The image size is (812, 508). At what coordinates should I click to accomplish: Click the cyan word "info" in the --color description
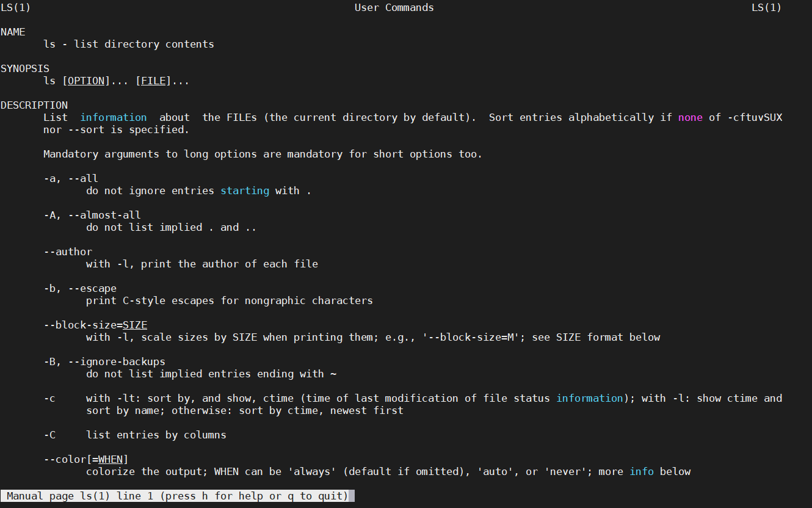point(642,471)
